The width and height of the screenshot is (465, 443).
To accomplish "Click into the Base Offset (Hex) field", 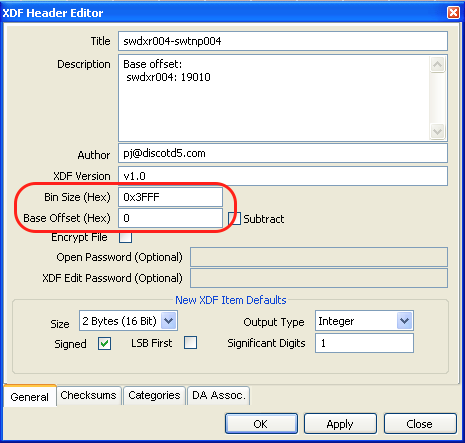I will (x=170, y=218).
